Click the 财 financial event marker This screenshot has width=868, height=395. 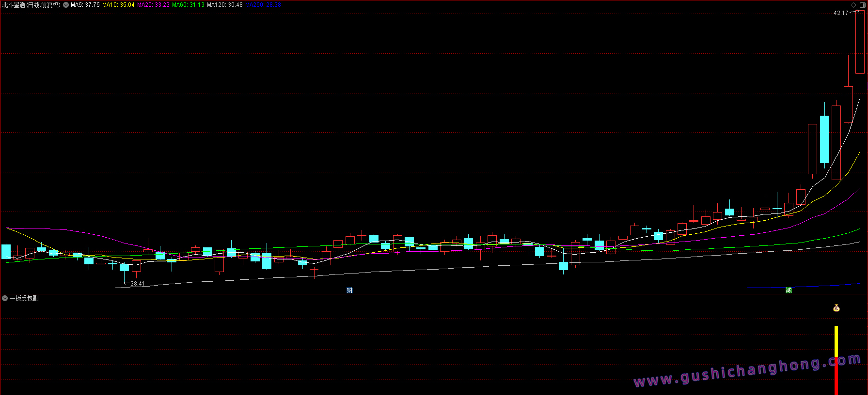coord(349,290)
